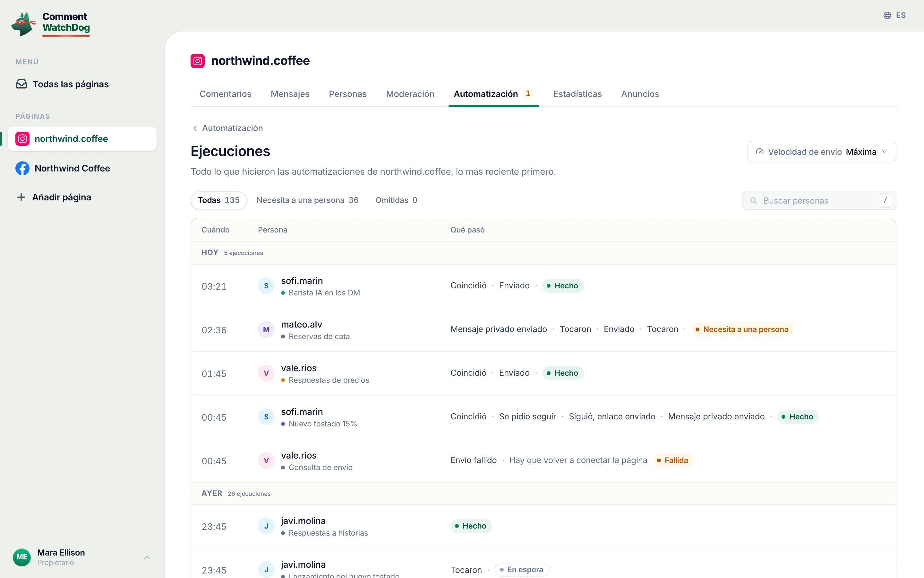Click vale.rios avatar in the 01:45 row
Screen dimensions: 924x578
[266, 373]
